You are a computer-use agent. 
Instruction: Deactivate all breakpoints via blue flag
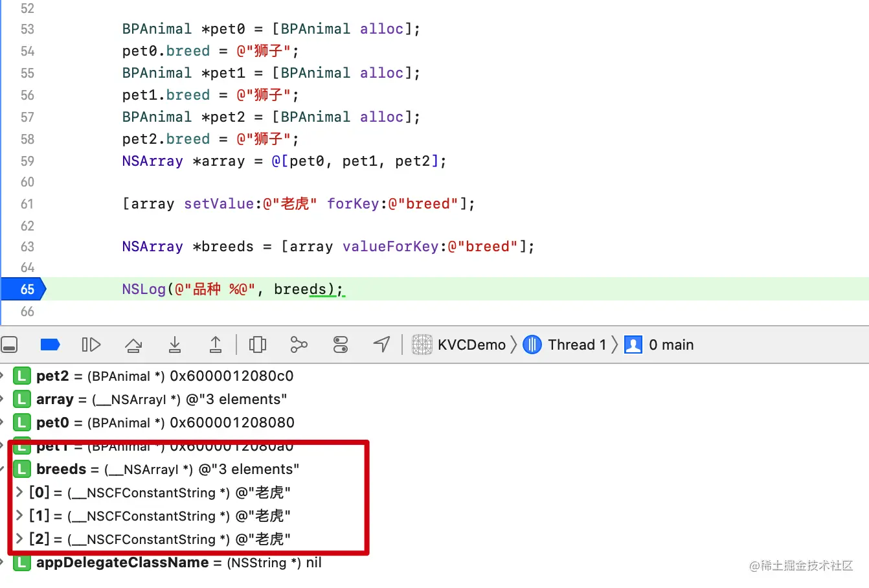51,345
